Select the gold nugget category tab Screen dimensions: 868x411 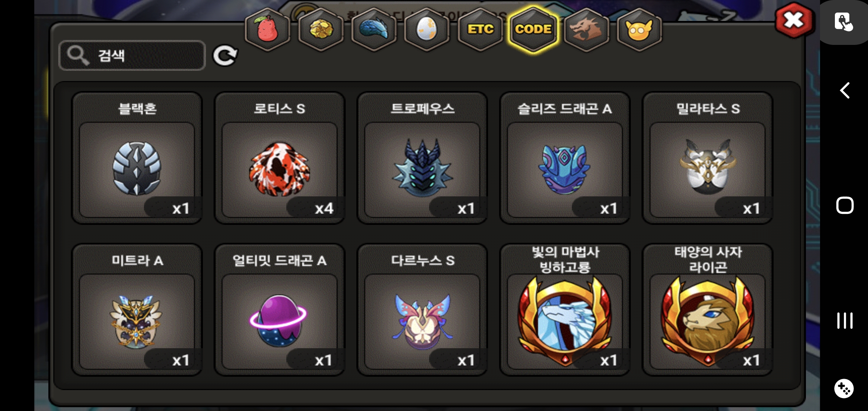[321, 29]
